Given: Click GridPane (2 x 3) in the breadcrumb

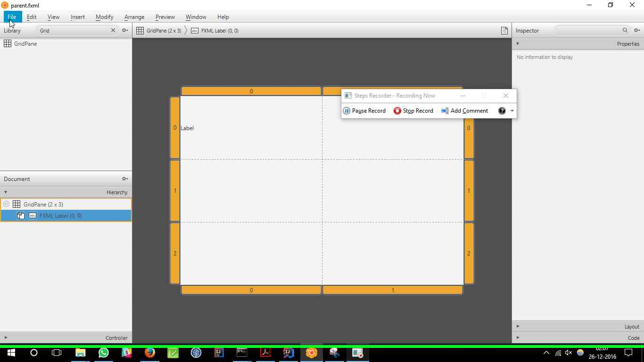Looking at the screenshot, I should coord(159,31).
